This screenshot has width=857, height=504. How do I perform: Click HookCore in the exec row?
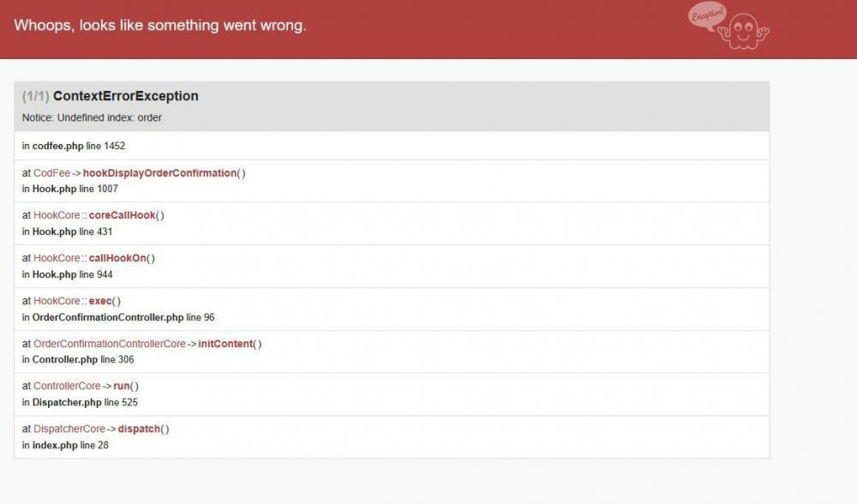pos(57,301)
